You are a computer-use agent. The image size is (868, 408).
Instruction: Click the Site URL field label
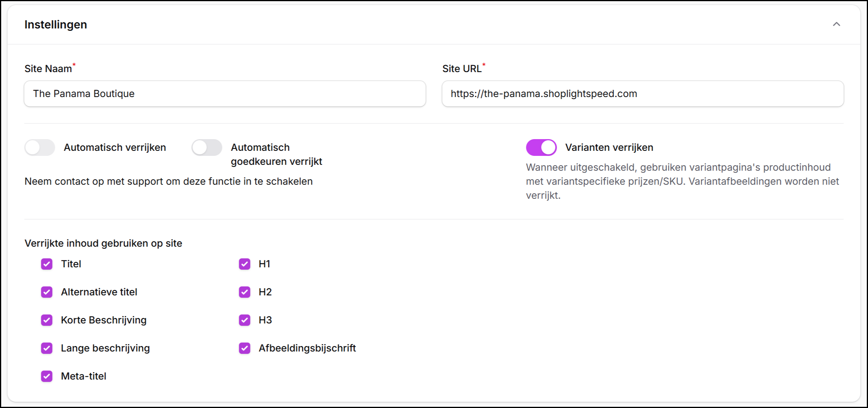[462, 69]
